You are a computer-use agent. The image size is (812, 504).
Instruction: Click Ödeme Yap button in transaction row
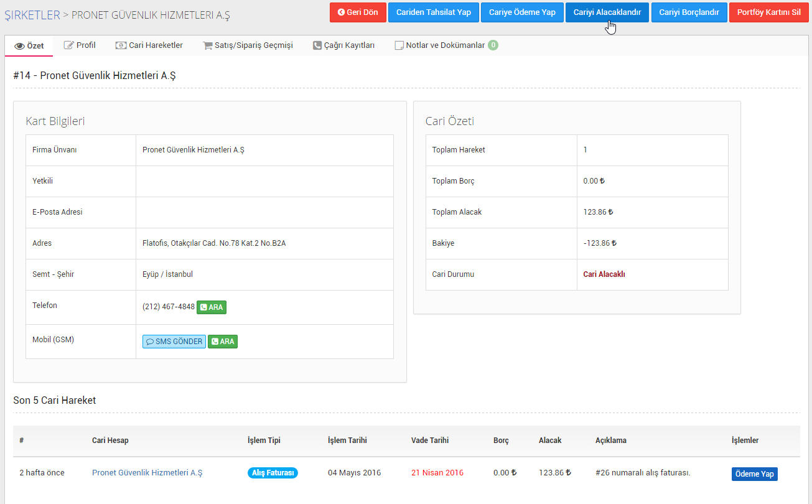coord(754,474)
